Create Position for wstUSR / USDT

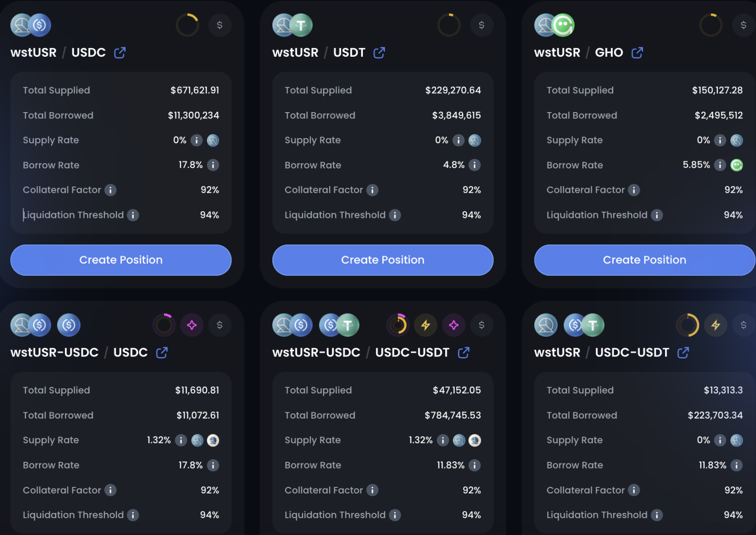coord(383,260)
